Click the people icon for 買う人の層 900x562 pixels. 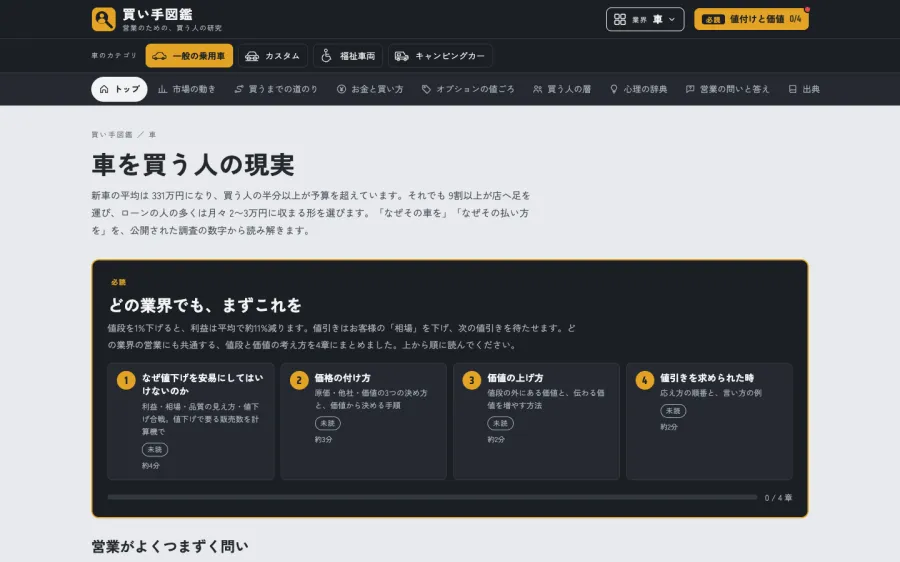coord(537,89)
